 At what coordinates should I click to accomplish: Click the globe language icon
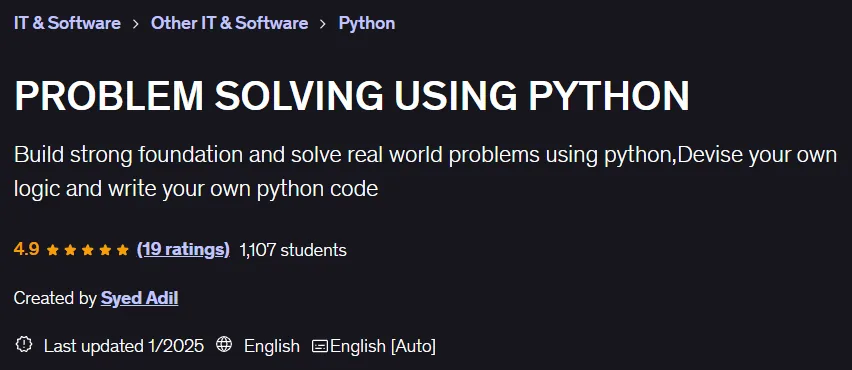(224, 344)
